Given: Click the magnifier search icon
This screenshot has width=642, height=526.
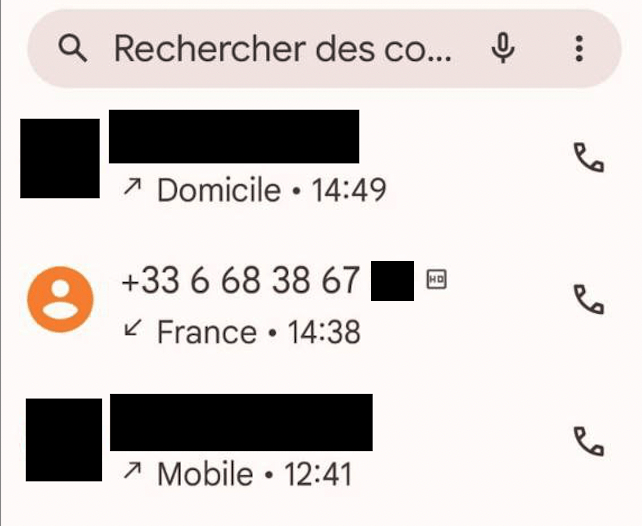Looking at the screenshot, I should (74, 48).
